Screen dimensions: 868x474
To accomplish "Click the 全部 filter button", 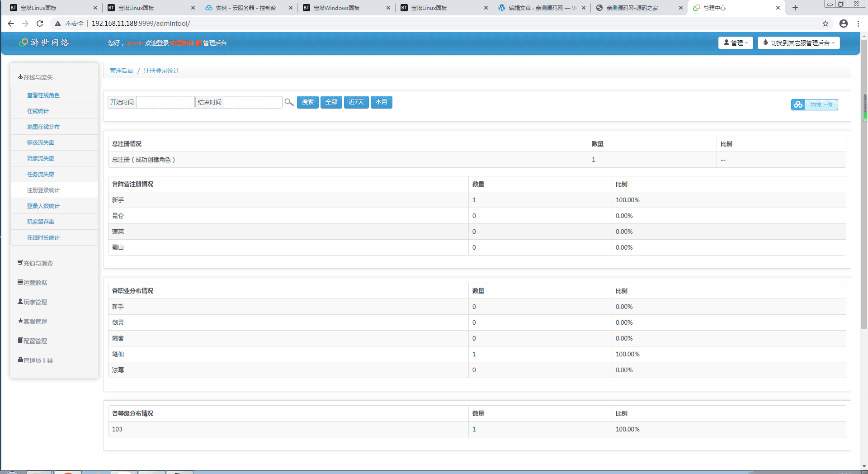I will coord(331,102).
